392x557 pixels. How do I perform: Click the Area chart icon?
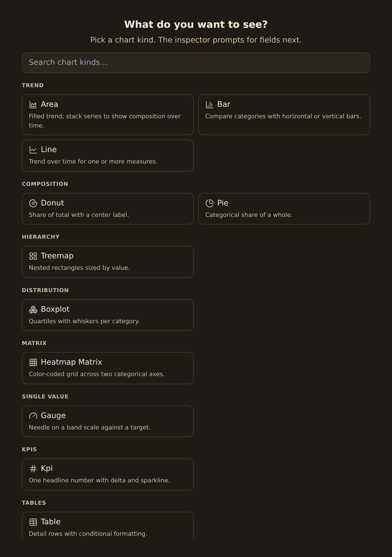pos(33,105)
